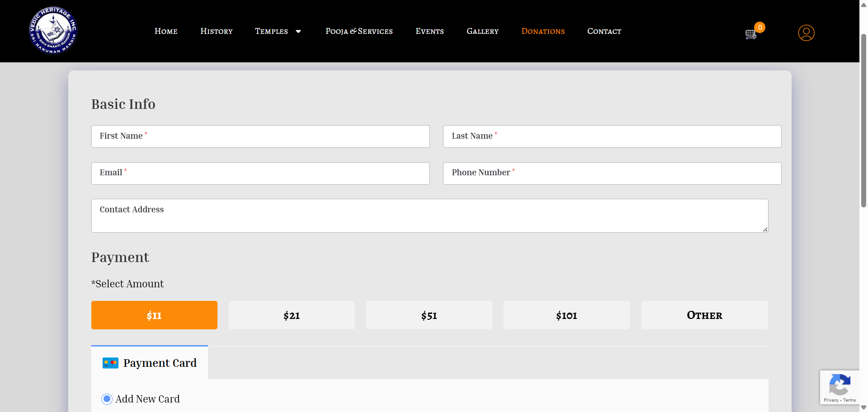Open the user account profile icon
Viewport: 868px width, 412px height.
pyautogui.click(x=806, y=33)
